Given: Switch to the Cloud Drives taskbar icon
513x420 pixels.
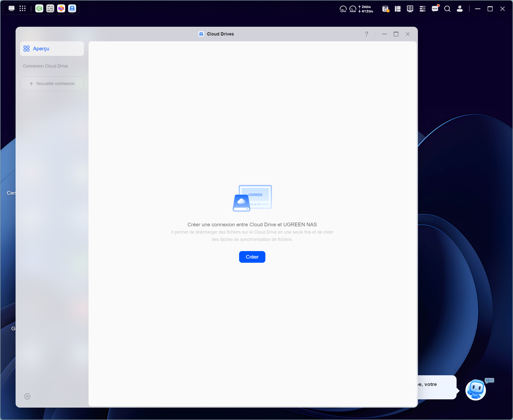Looking at the screenshot, I should pyautogui.click(x=72, y=9).
